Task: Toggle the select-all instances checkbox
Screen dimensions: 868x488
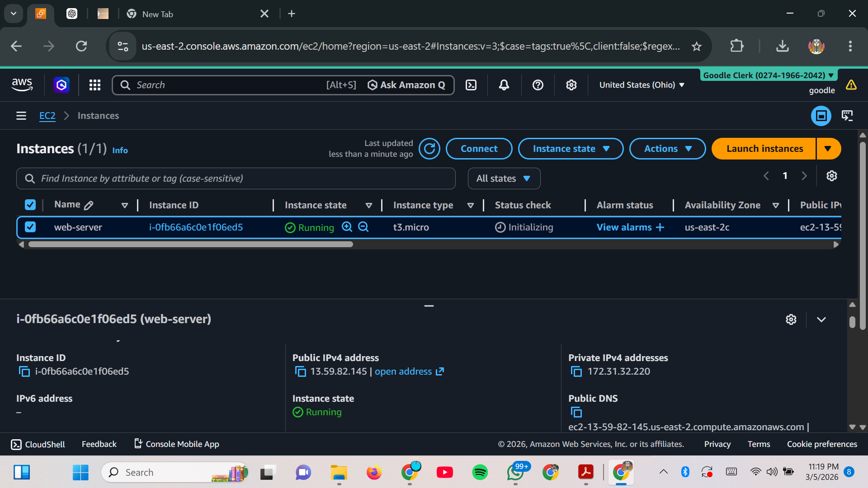Action: [x=30, y=205]
